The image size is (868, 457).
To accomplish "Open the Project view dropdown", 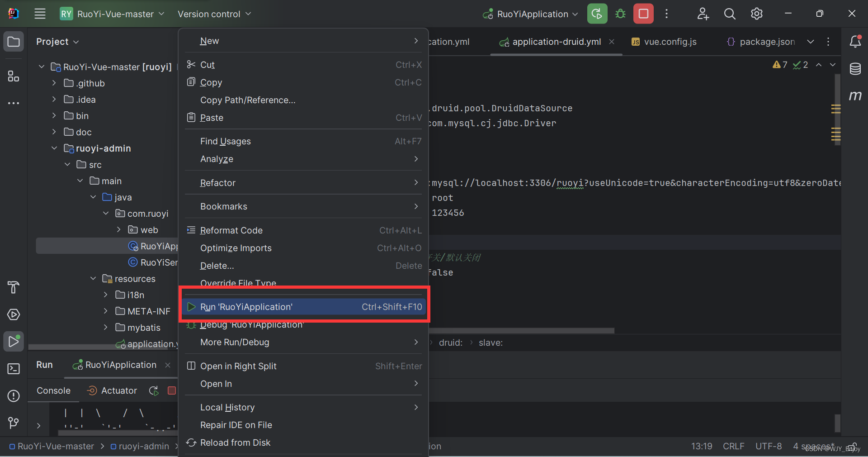I will (57, 42).
